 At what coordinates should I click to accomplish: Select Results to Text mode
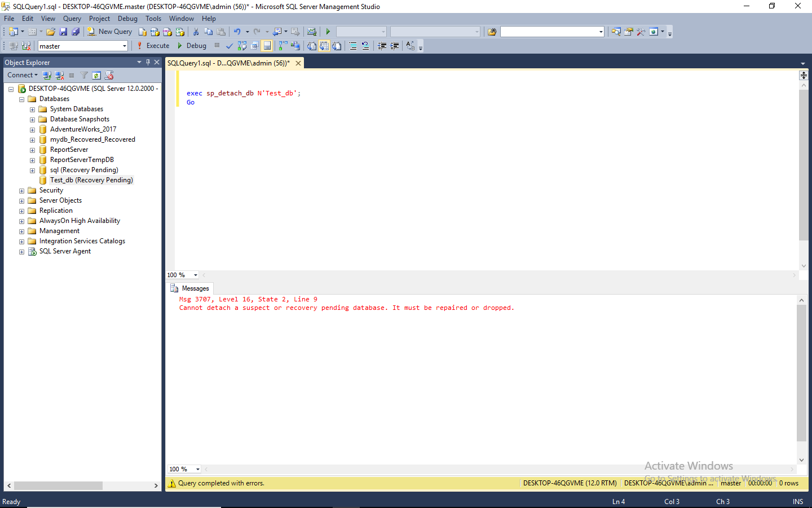pyautogui.click(x=312, y=46)
